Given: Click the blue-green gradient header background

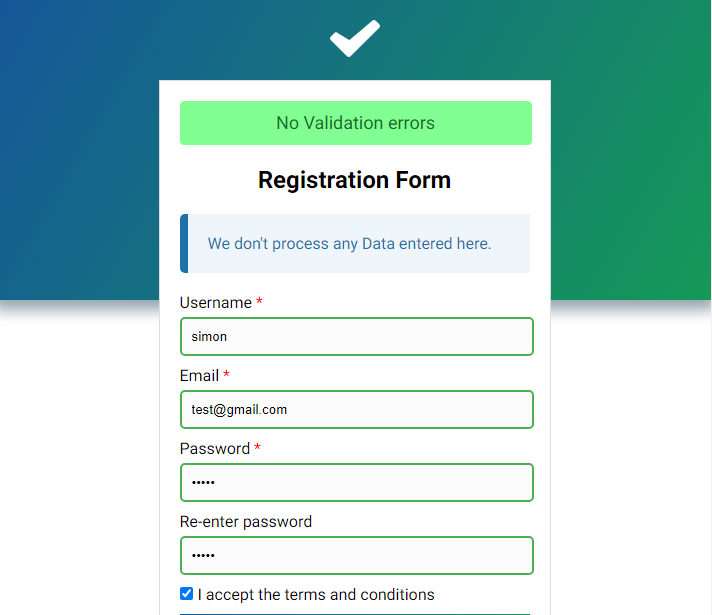Looking at the screenshot, I should pos(79,150).
